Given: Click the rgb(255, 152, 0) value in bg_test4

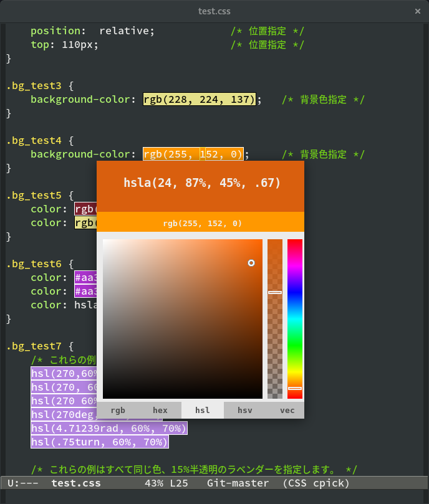Looking at the screenshot, I should click(193, 155).
